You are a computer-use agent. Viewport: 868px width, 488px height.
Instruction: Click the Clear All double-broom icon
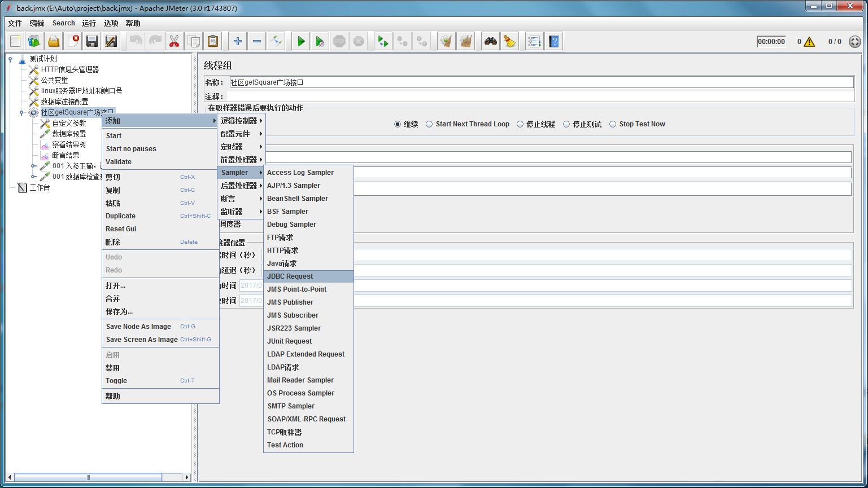coord(465,41)
